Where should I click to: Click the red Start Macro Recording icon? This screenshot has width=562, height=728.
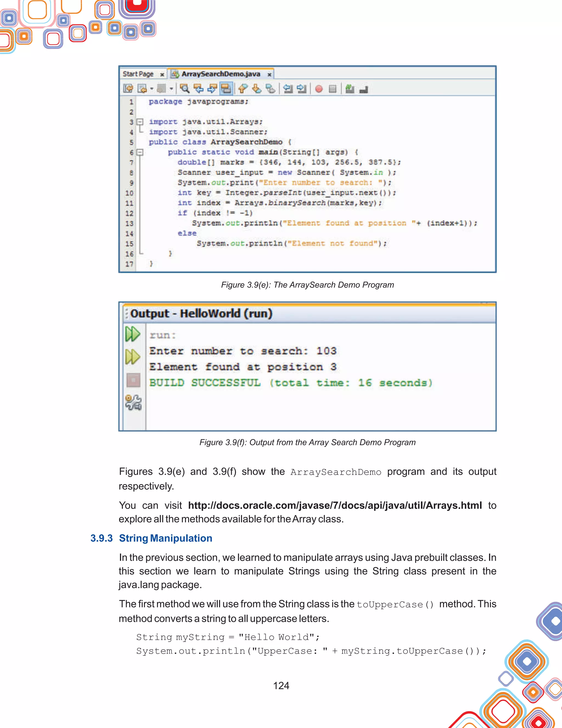319,89
